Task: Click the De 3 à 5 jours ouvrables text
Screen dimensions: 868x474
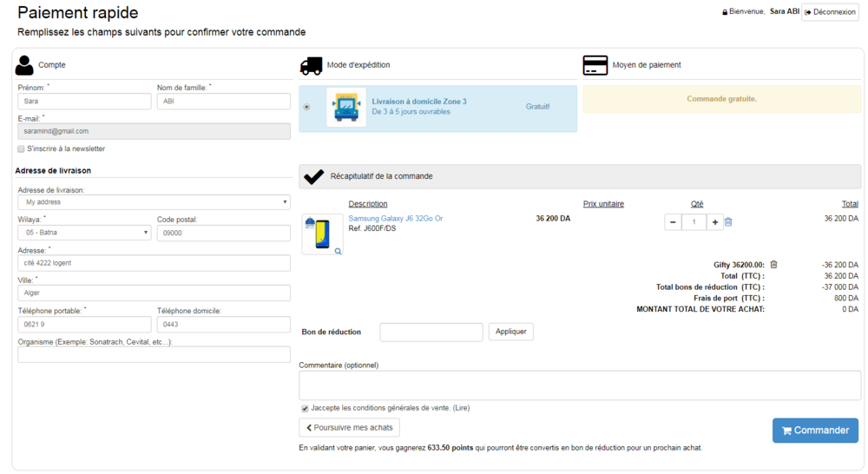Action: pyautogui.click(x=411, y=111)
